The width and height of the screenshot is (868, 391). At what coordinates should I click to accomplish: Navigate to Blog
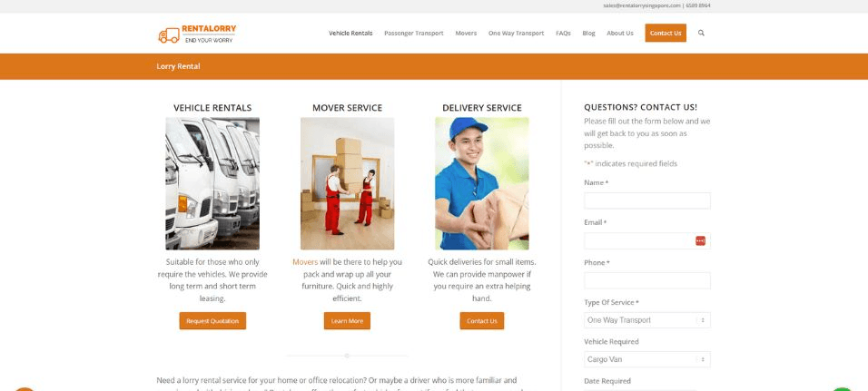click(x=588, y=34)
